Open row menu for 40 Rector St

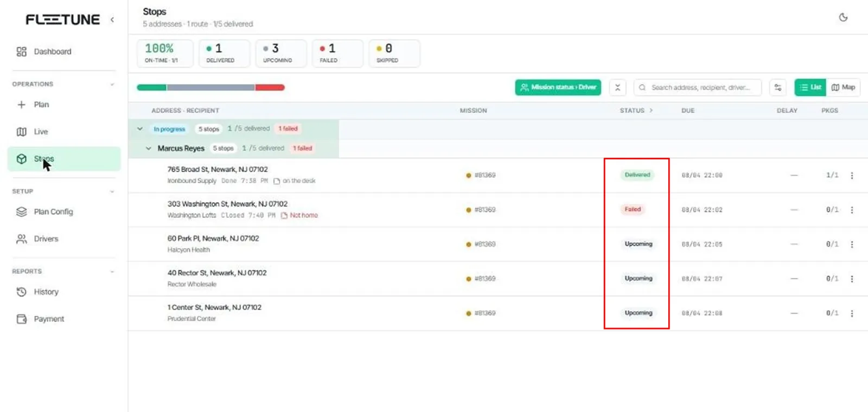pos(852,279)
